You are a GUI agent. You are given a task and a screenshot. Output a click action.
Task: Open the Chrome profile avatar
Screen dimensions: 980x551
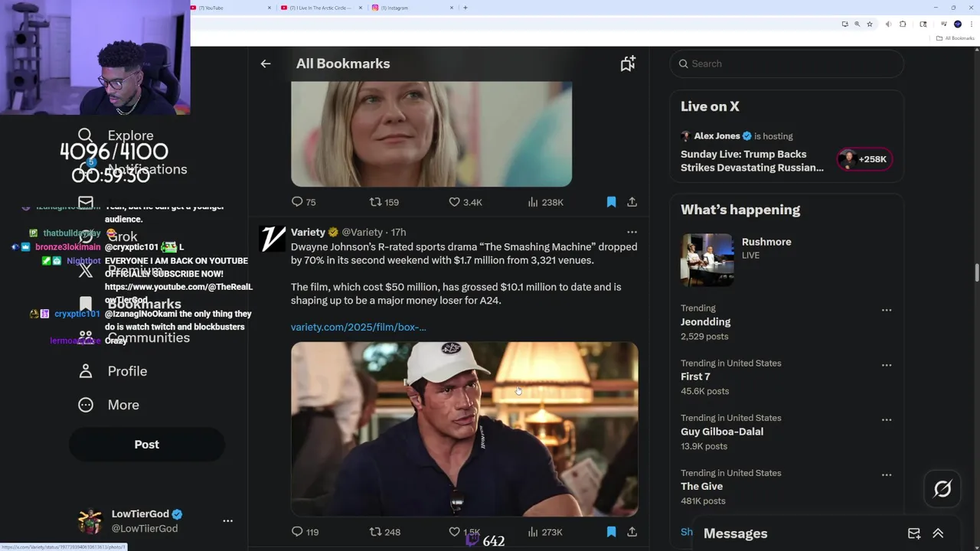[958, 24]
